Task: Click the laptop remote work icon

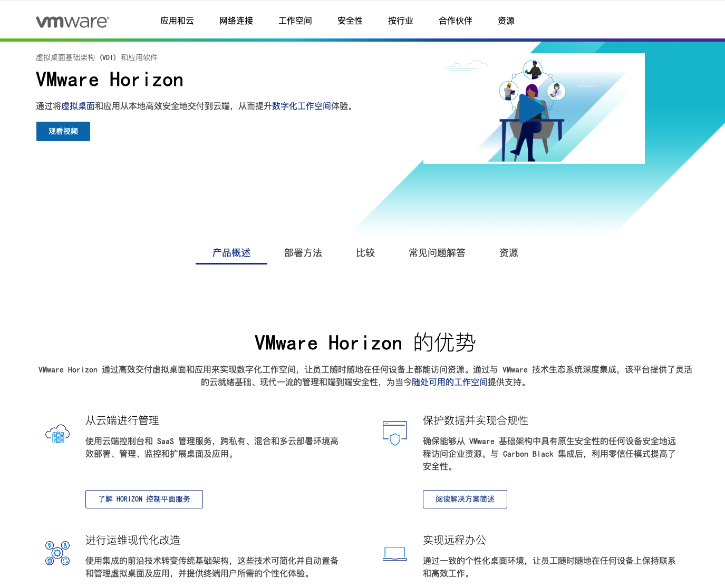Action: click(x=395, y=553)
